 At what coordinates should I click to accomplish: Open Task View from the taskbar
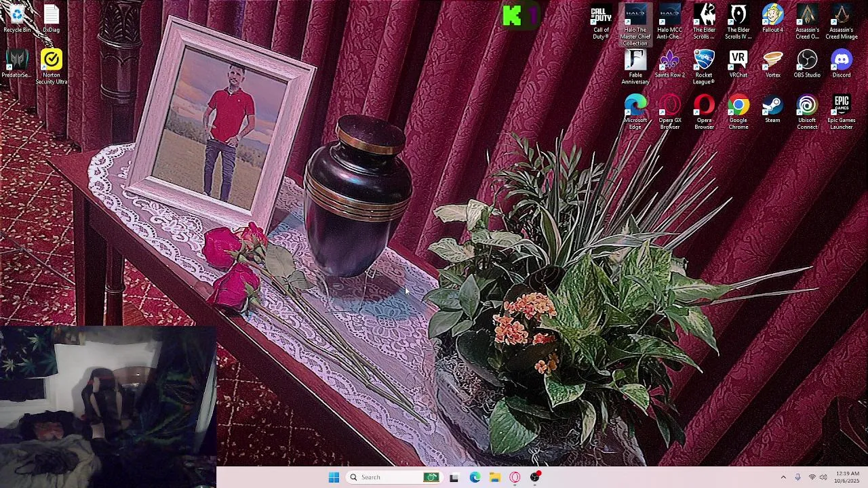454,477
